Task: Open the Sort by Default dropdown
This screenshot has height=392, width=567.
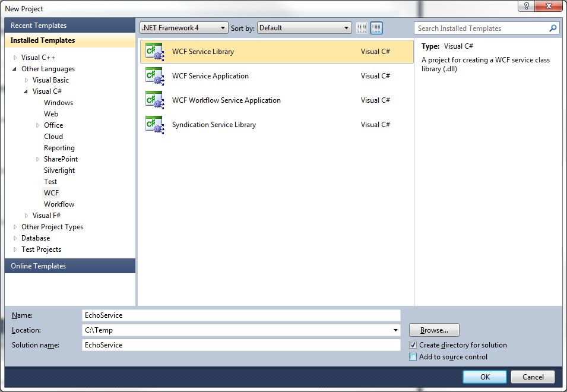Action: coord(347,27)
